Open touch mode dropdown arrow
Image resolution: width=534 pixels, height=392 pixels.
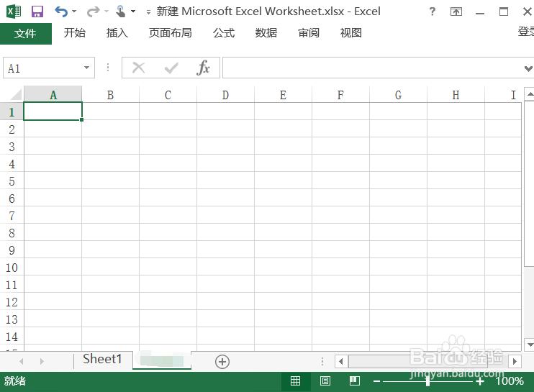(x=133, y=12)
